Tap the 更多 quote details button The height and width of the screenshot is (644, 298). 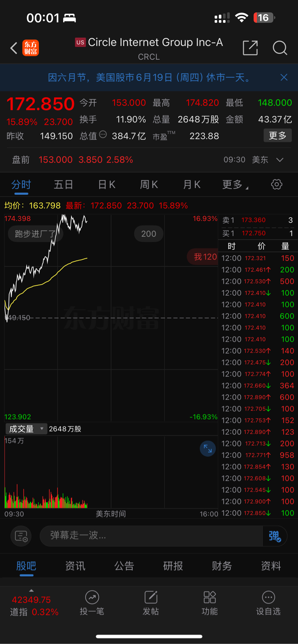[x=277, y=136]
